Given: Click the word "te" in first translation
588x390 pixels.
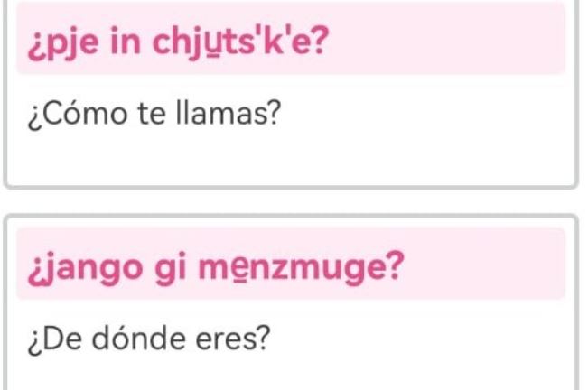Looking at the screenshot, I should click(x=152, y=114).
